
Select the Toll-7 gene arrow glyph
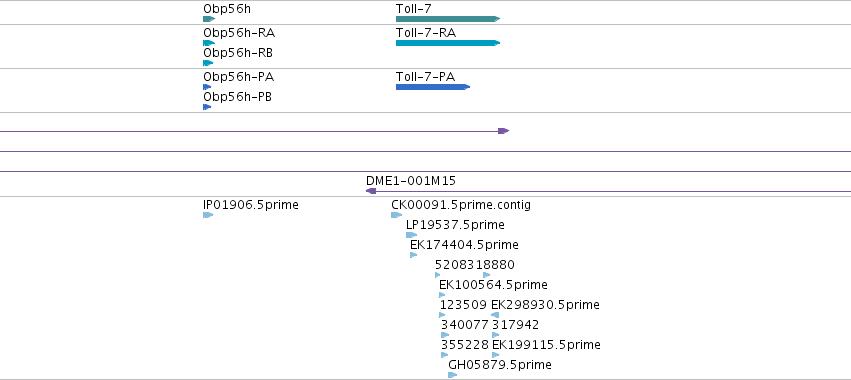tap(448, 19)
